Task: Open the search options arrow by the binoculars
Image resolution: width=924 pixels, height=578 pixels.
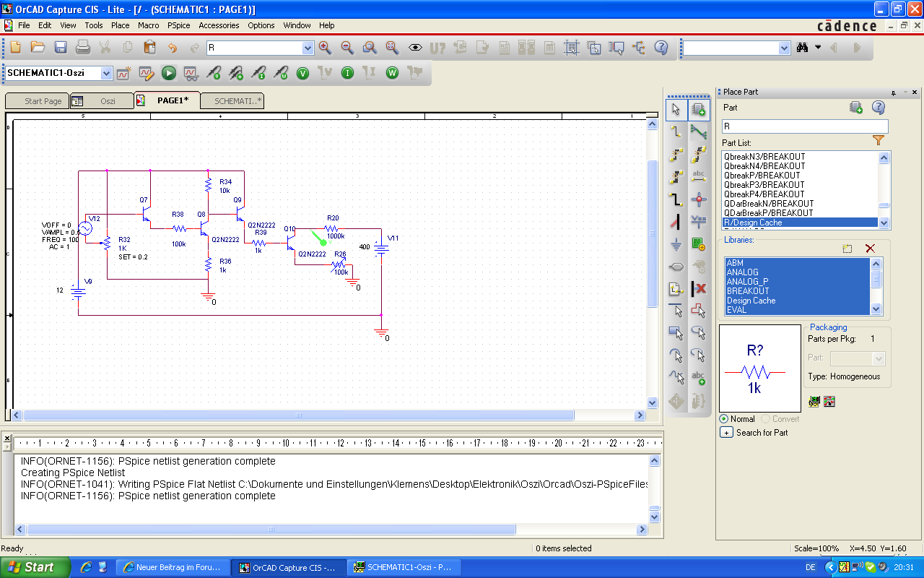Action: (818, 48)
